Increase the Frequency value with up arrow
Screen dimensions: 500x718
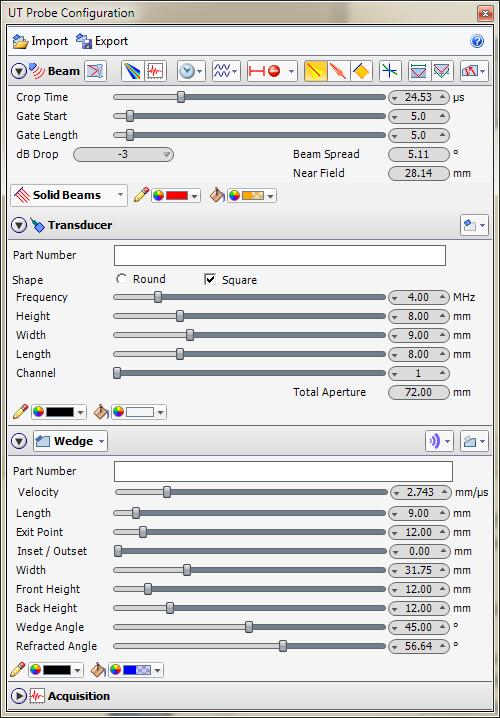pyautogui.click(x=442, y=298)
